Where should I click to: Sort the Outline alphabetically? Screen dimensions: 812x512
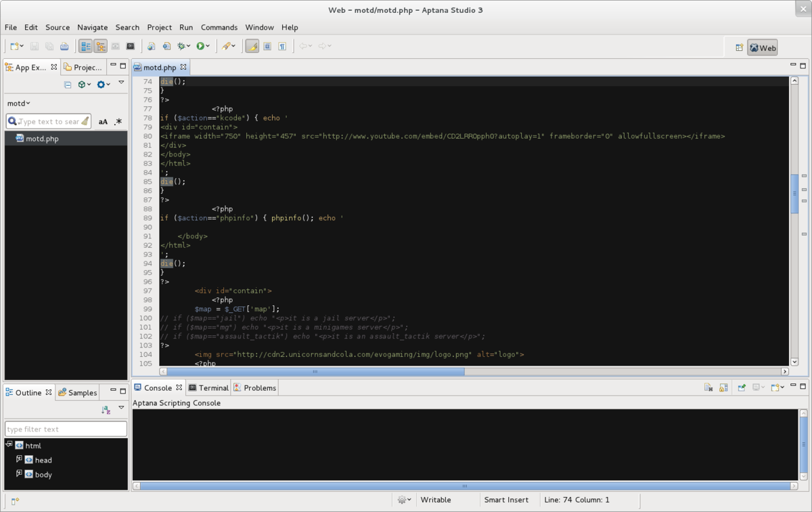[x=106, y=410]
